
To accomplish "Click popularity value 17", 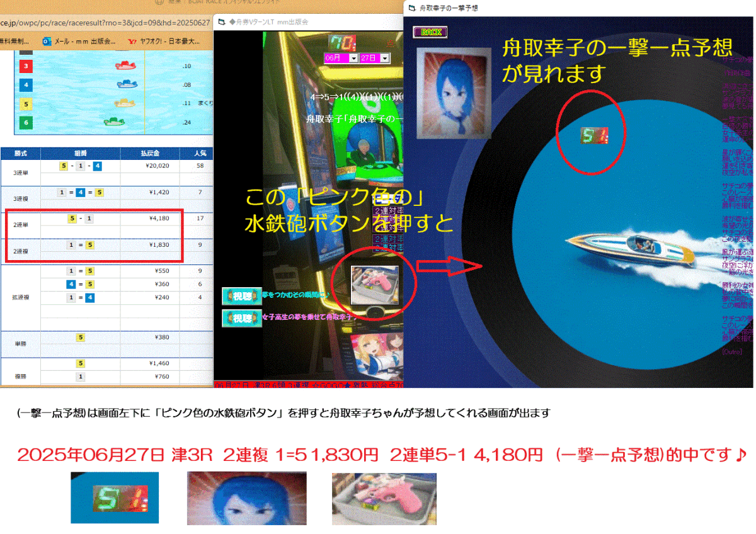I will 200,219.
